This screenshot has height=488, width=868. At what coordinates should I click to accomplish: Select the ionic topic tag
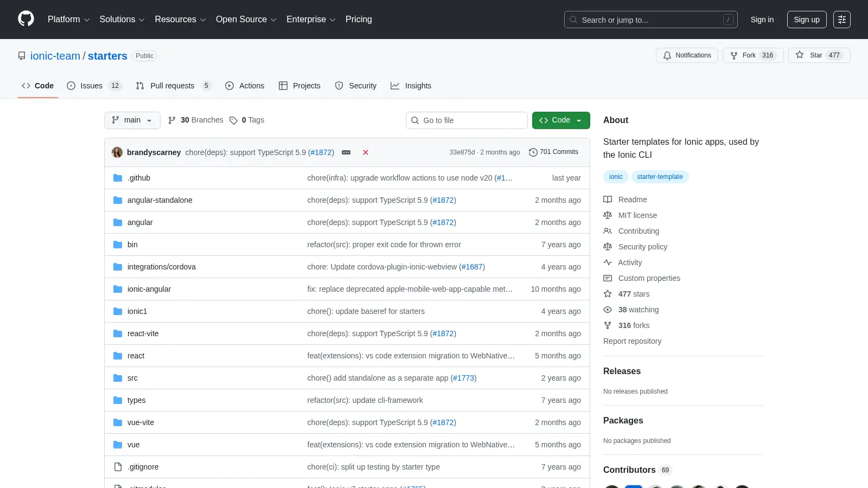(x=616, y=177)
